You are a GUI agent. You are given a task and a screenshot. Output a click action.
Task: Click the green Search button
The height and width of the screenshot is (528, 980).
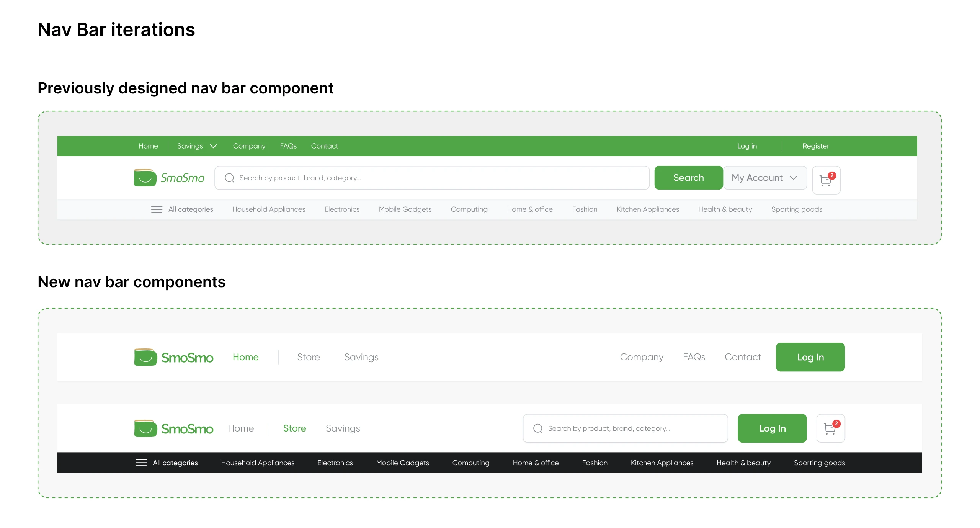click(x=688, y=178)
